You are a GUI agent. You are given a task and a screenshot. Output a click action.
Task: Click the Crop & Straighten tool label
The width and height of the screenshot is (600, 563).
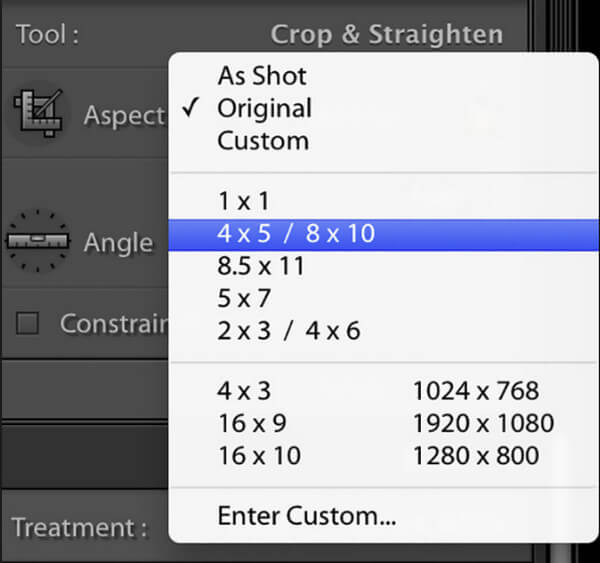tap(387, 35)
